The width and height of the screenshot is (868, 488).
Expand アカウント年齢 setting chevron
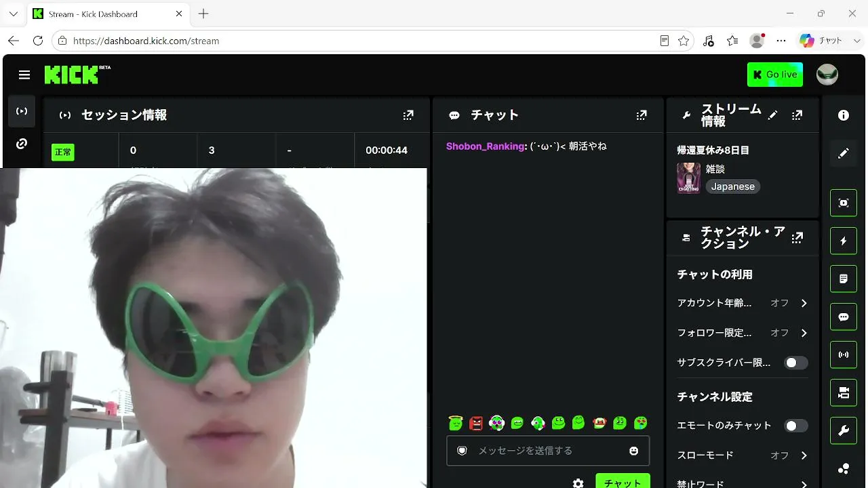pyautogui.click(x=804, y=303)
